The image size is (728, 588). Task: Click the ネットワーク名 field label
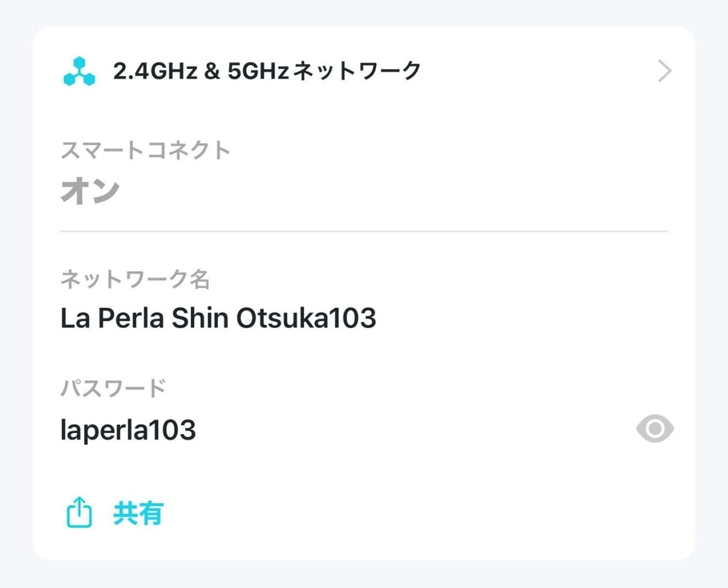(135, 279)
